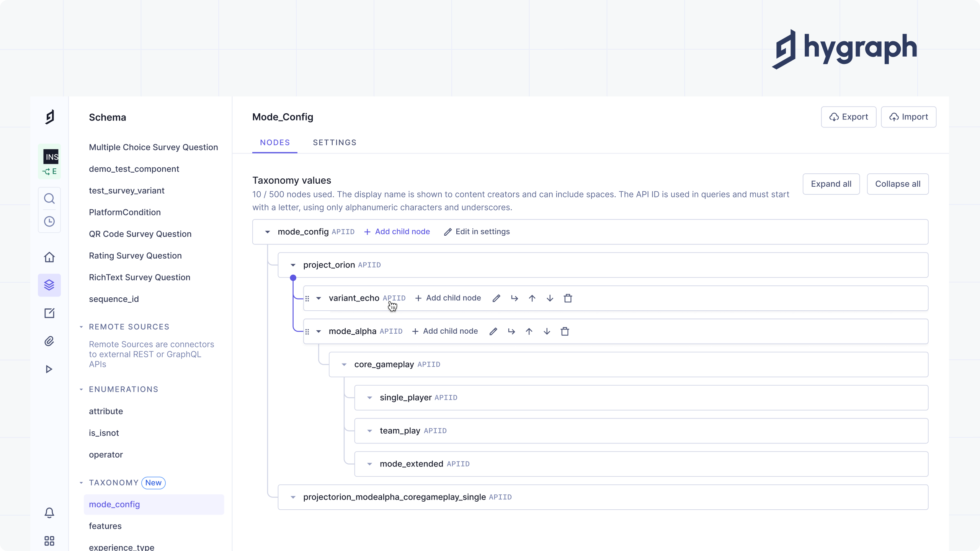The height and width of the screenshot is (551, 980).
Task: Collapse the Enumerations sidebar section
Action: pos(81,390)
